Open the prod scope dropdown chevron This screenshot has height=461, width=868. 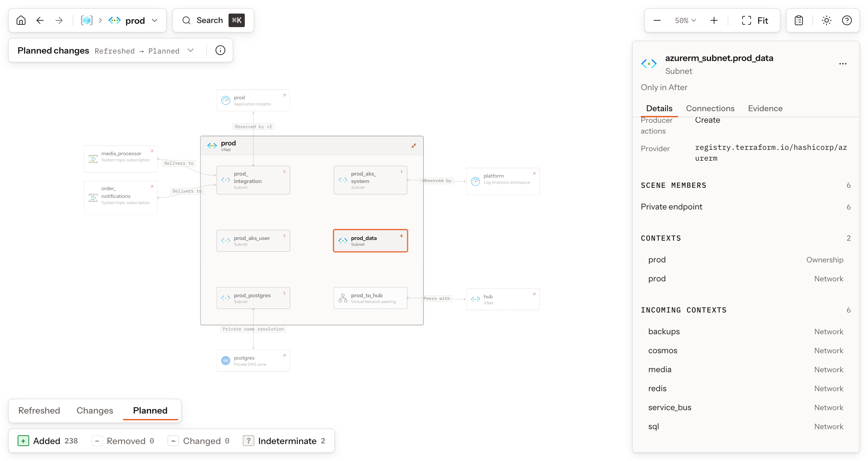coord(155,20)
